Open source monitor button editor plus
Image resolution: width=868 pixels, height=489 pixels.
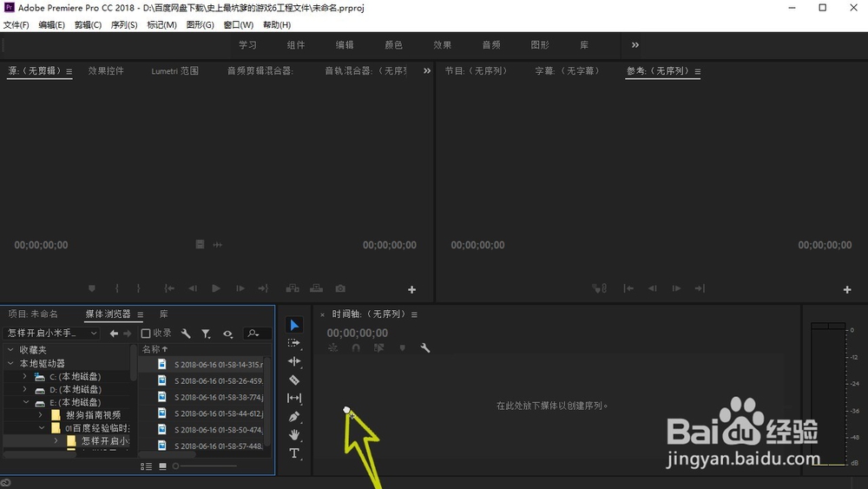411,289
